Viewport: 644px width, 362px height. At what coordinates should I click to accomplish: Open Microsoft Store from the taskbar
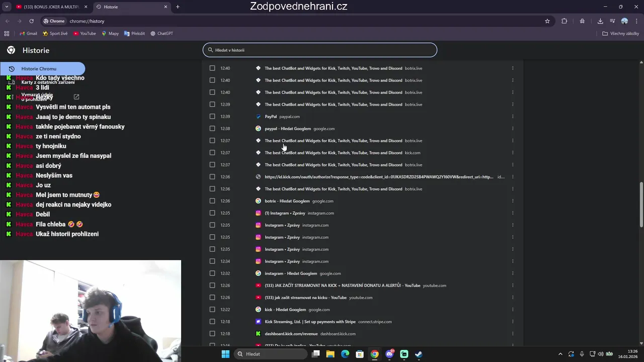pos(360,354)
